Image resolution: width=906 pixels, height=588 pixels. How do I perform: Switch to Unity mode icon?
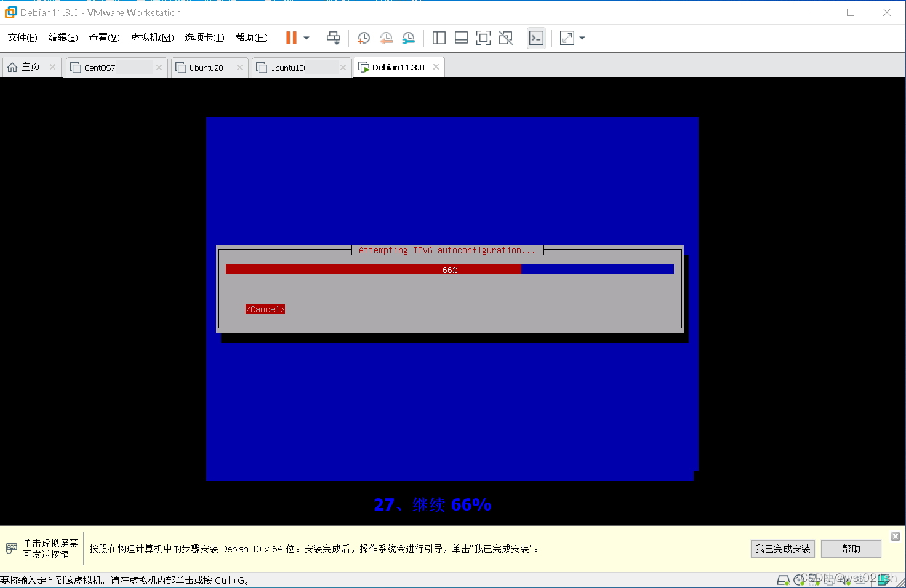pyautogui.click(x=506, y=38)
